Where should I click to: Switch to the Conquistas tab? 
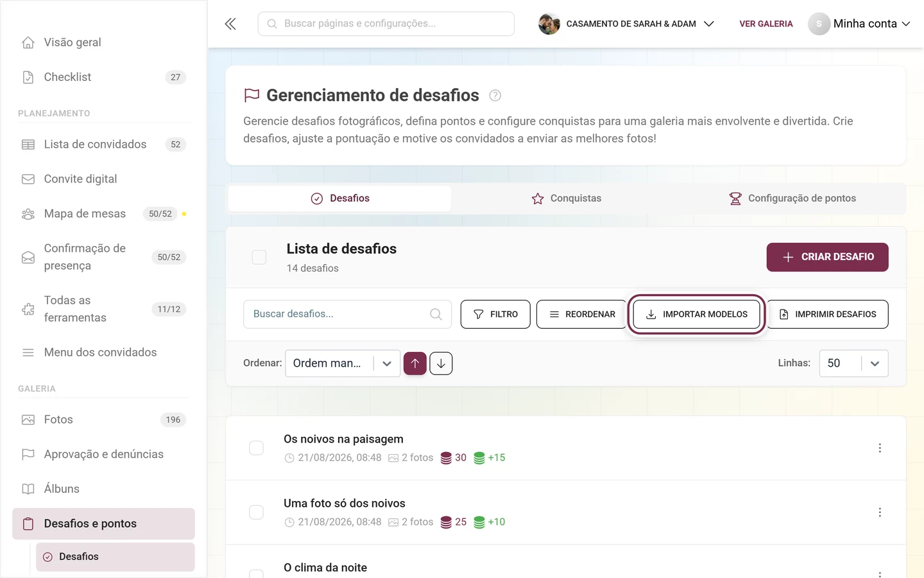pyautogui.click(x=567, y=198)
